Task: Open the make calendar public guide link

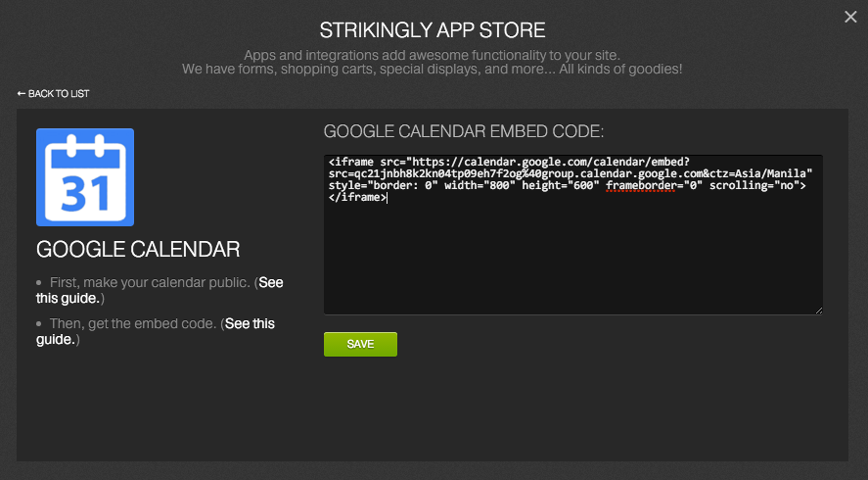Action: pyautogui.click(x=160, y=290)
